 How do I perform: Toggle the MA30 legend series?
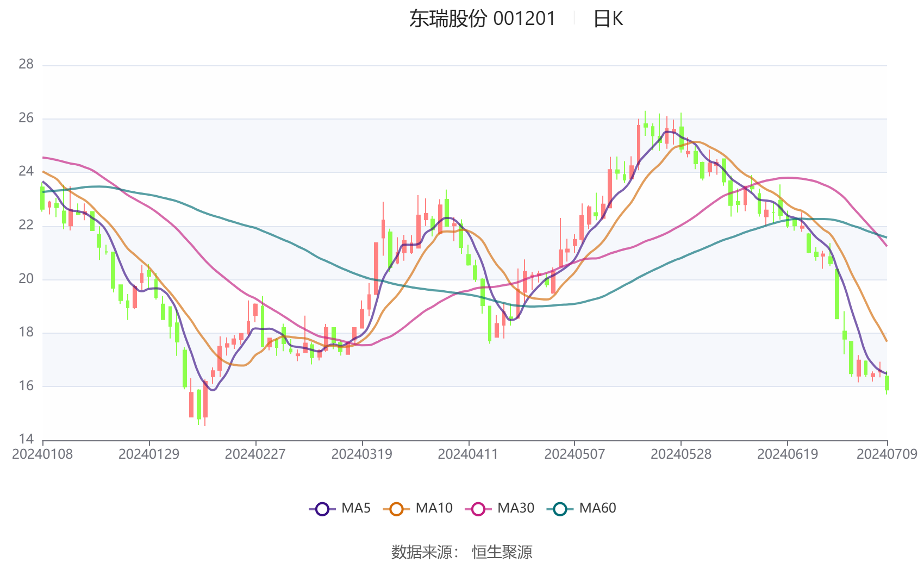click(500, 509)
